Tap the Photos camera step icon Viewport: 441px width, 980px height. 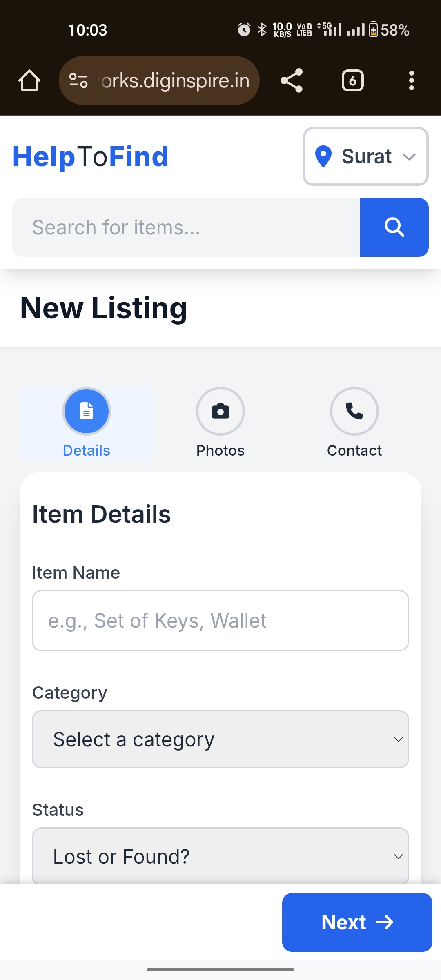[x=220, y=411]
